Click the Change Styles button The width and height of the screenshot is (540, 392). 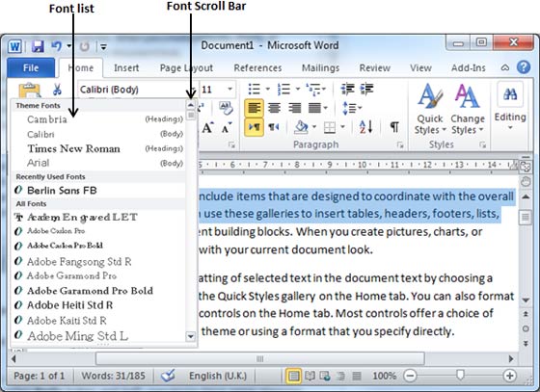(468, 109)
